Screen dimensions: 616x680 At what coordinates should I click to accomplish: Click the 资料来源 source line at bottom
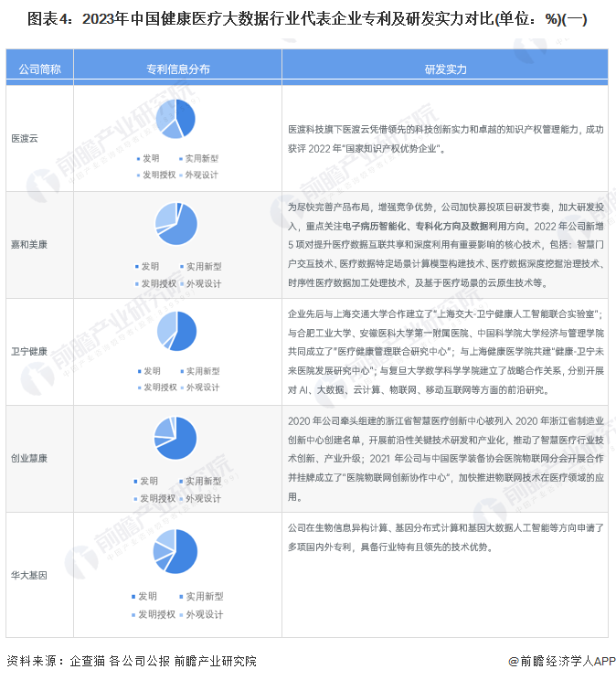(132, 661)
